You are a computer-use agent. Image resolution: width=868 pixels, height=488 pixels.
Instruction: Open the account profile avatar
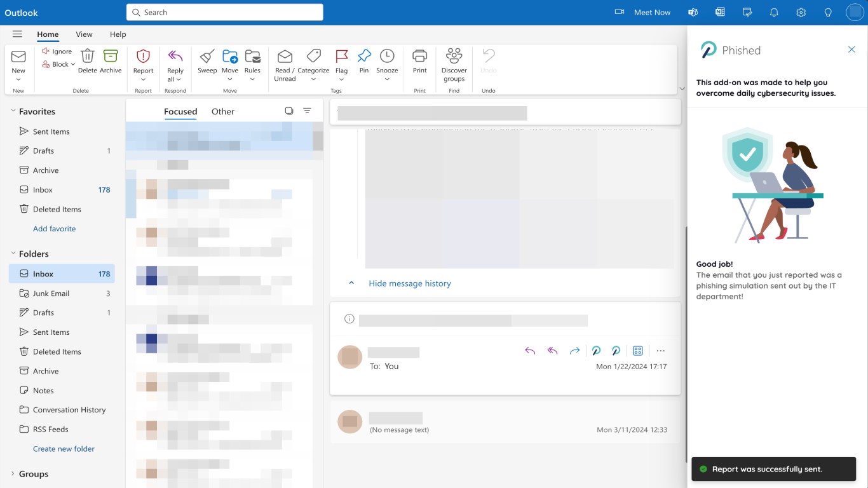(855, 12)
